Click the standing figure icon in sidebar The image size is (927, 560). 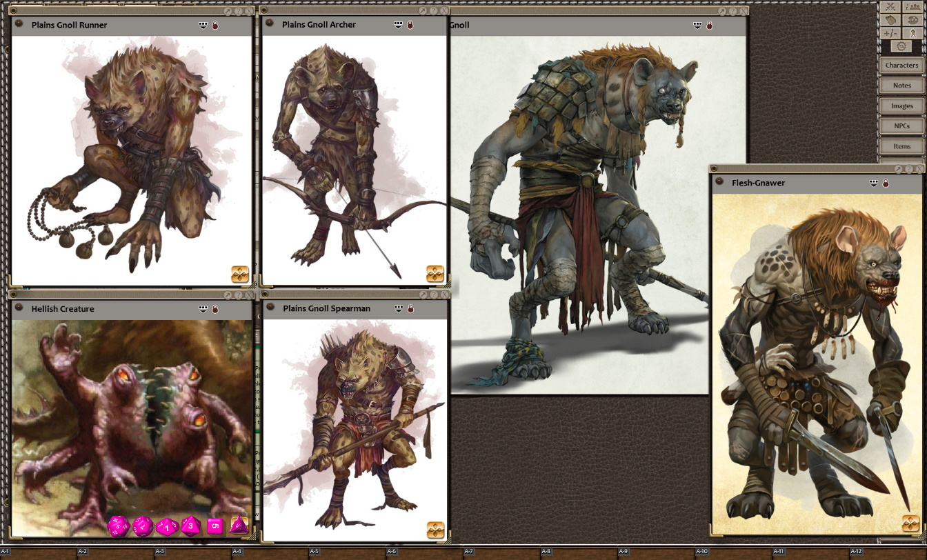point(912,33)
